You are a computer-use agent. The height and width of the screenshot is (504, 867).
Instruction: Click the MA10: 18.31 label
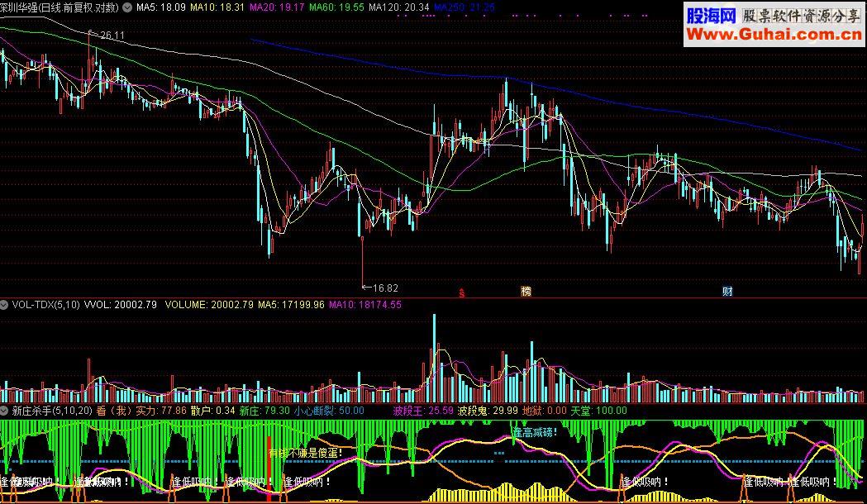[x=217, y=7]
